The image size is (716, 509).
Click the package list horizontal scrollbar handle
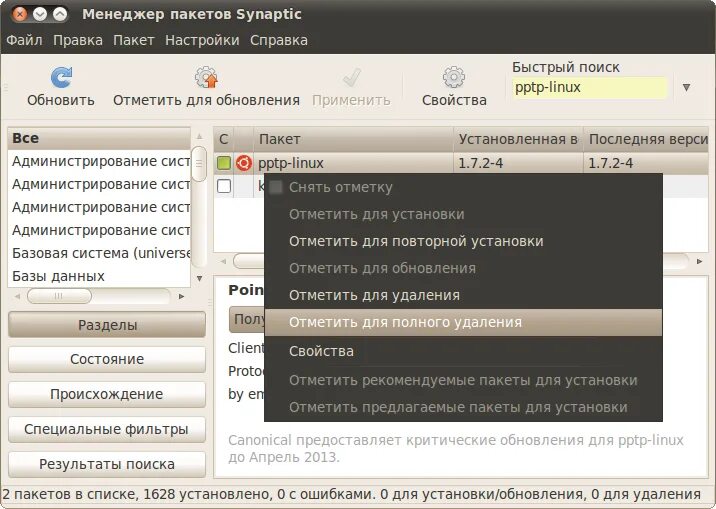[249, 261]
